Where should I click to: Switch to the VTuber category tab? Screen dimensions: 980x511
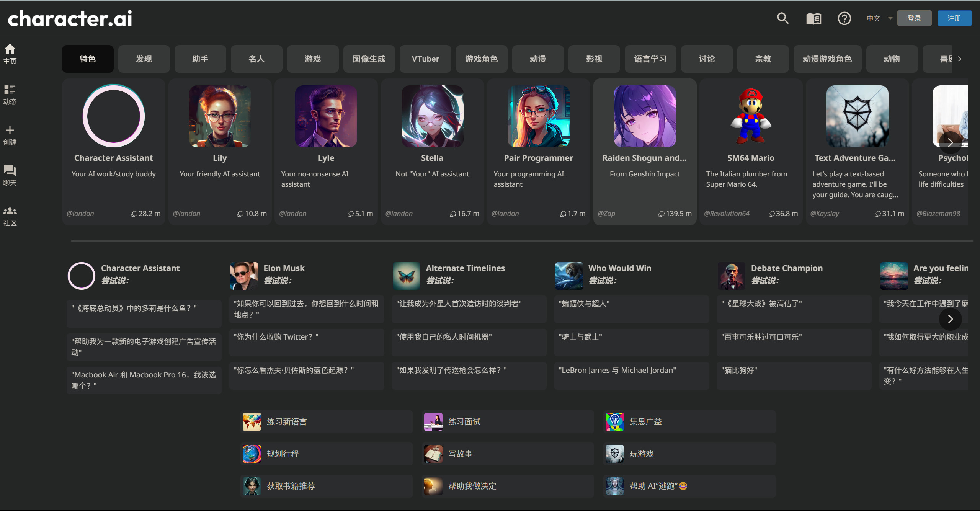(425, 59)
